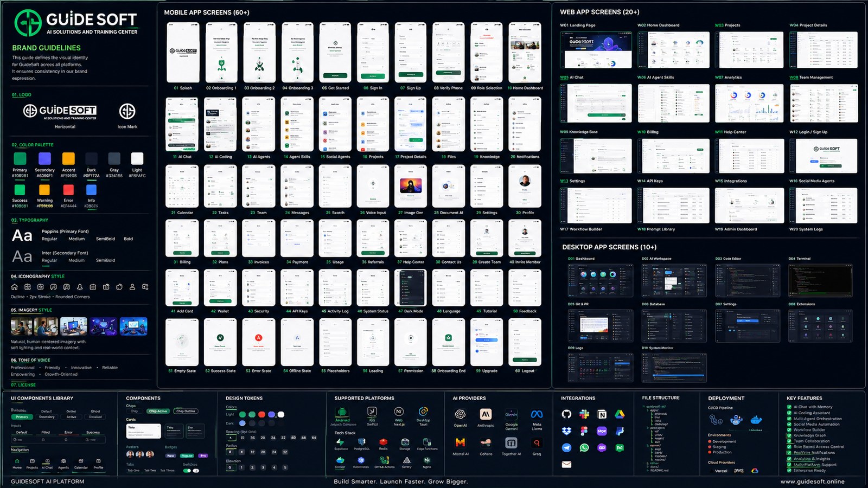Viewport: 868px width, 488px height.
Task: Click the Home icon in Navigation sample
Action: point(17,461)
